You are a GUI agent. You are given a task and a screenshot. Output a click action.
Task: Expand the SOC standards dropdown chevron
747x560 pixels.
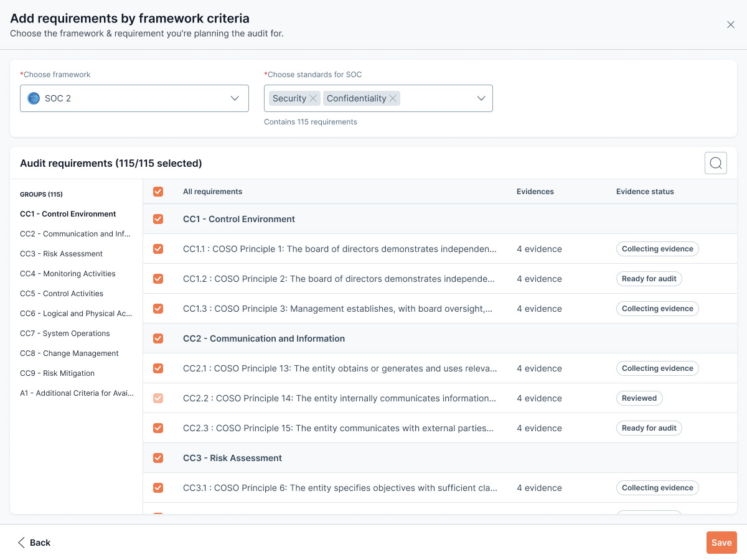481,98
